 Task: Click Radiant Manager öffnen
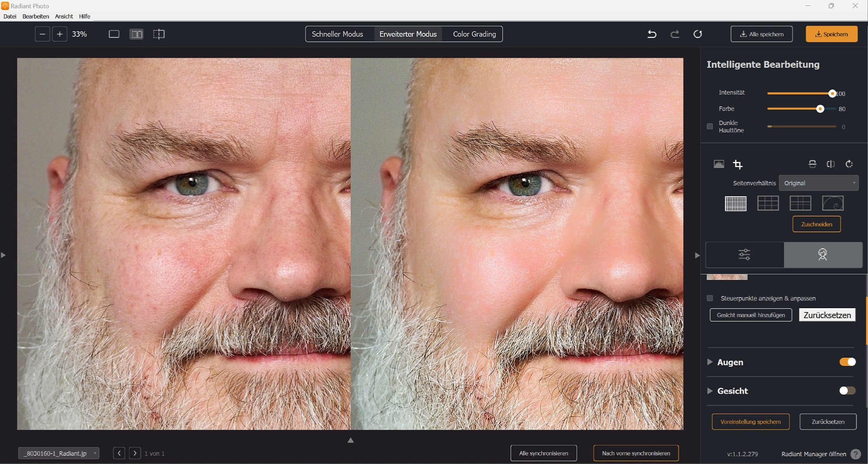(x=814, y=454)
